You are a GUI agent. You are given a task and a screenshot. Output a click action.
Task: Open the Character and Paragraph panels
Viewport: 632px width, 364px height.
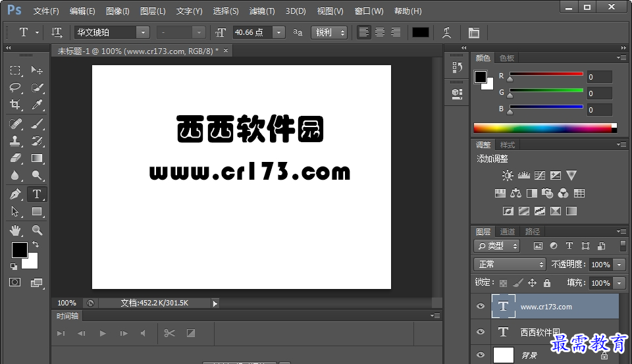[x=474, y=33]
